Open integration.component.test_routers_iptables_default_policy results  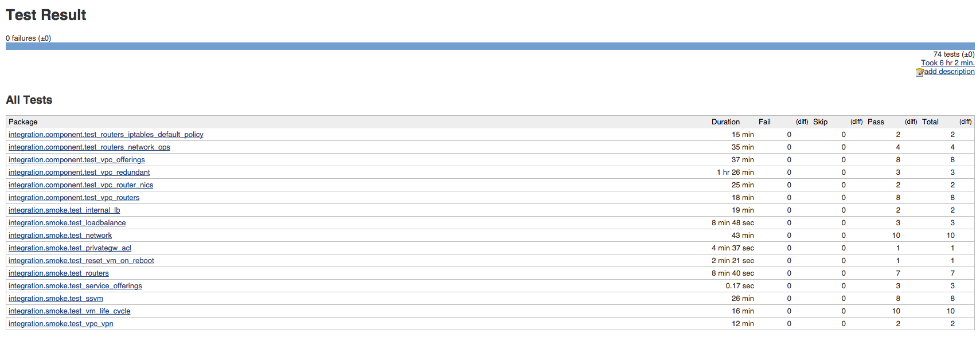point(106,134)
